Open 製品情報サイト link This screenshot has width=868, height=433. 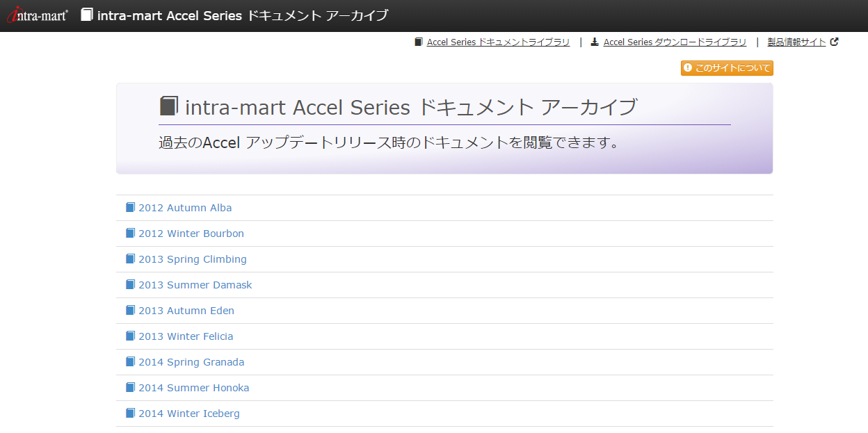click(x=796, y=42)
